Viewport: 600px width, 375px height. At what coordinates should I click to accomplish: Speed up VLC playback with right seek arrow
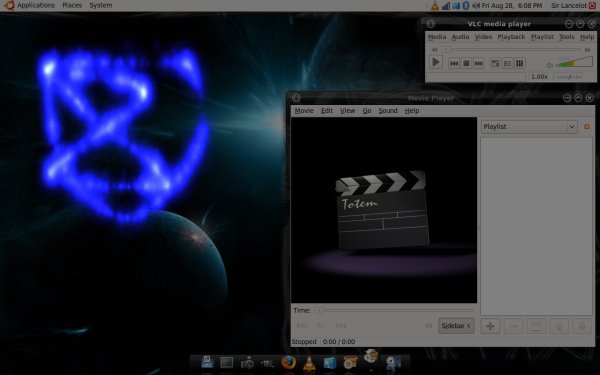(x=587, y=50)
